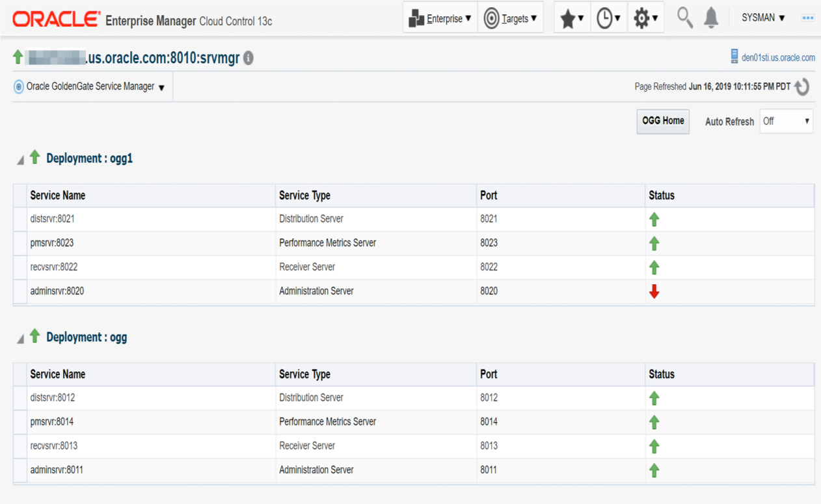
Task: Select the distsrvr:8021 row selector cell
Action: [20, 219]
